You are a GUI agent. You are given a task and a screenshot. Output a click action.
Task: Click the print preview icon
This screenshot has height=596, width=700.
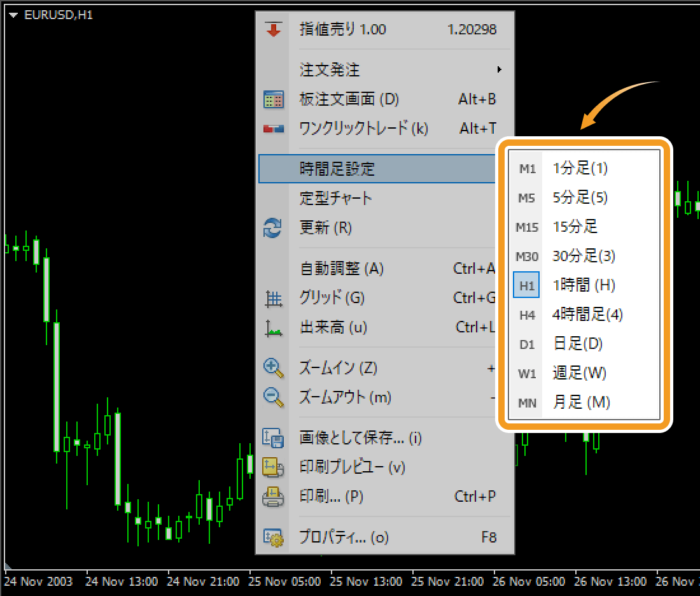pos(273,467)
